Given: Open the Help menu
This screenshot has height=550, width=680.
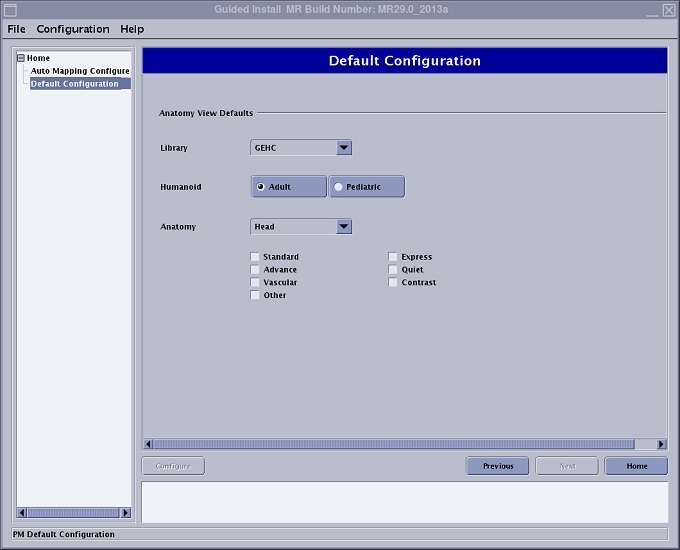Looking at the screenshot, I should (132, 29).
